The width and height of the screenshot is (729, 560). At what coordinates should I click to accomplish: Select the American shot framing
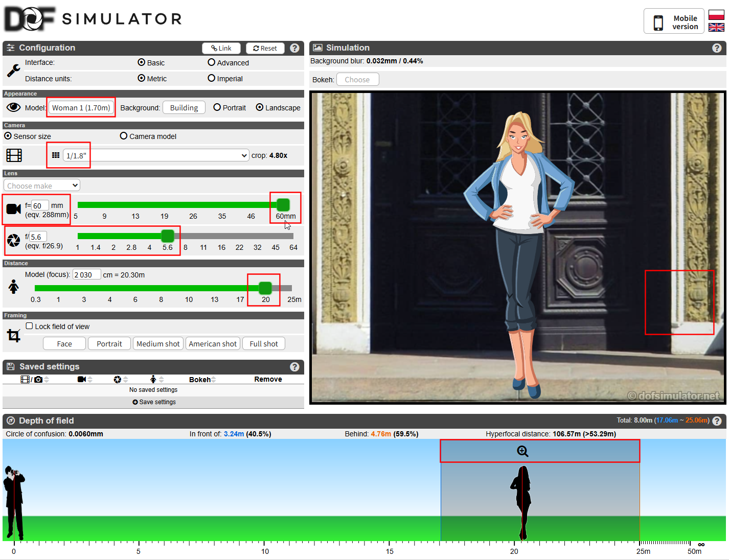[213, 344]
